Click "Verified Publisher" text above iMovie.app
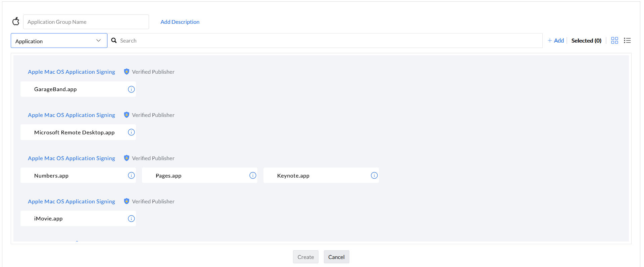 click(x=153, y=201)
